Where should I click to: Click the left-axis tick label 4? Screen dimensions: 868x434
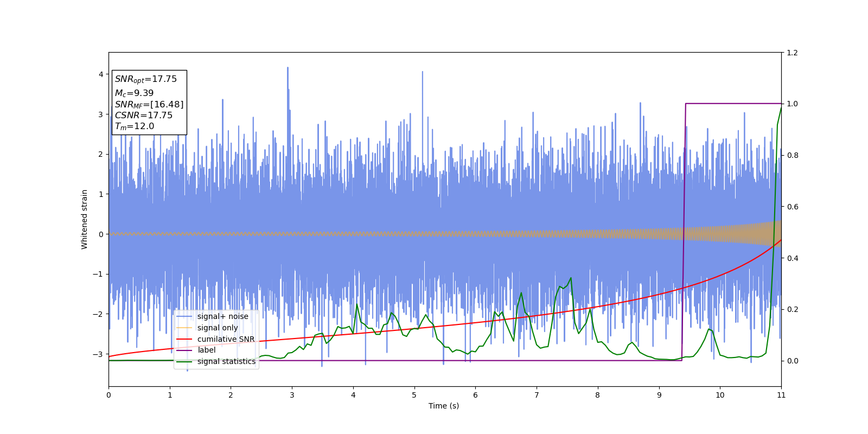tap(101, 74)
